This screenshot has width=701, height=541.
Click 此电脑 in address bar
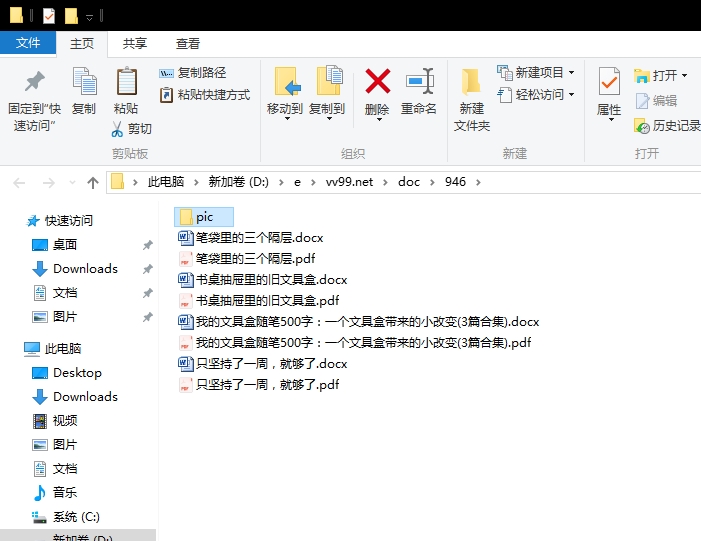[x=166, y=182]
